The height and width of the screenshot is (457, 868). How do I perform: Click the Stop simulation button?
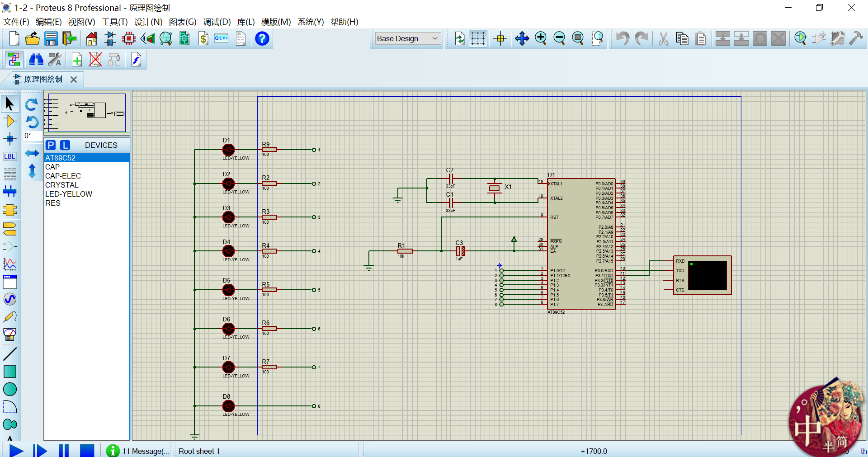click(87, 450)
